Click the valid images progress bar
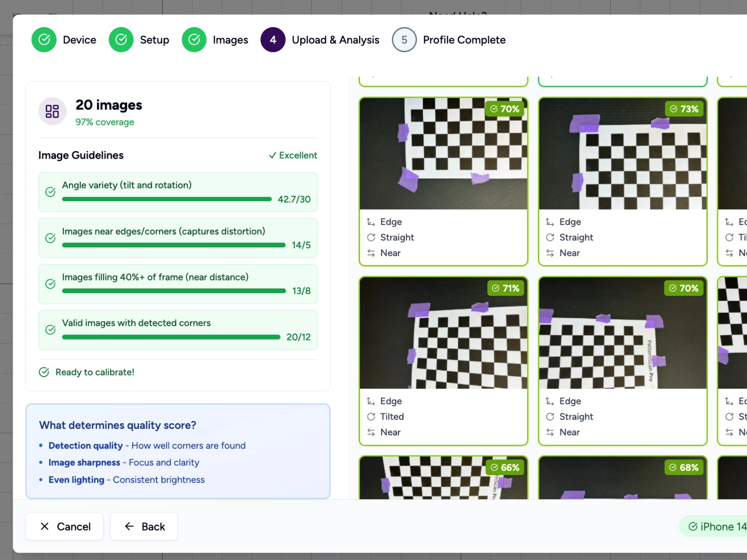Screen dimensions: 747x560 171,337
